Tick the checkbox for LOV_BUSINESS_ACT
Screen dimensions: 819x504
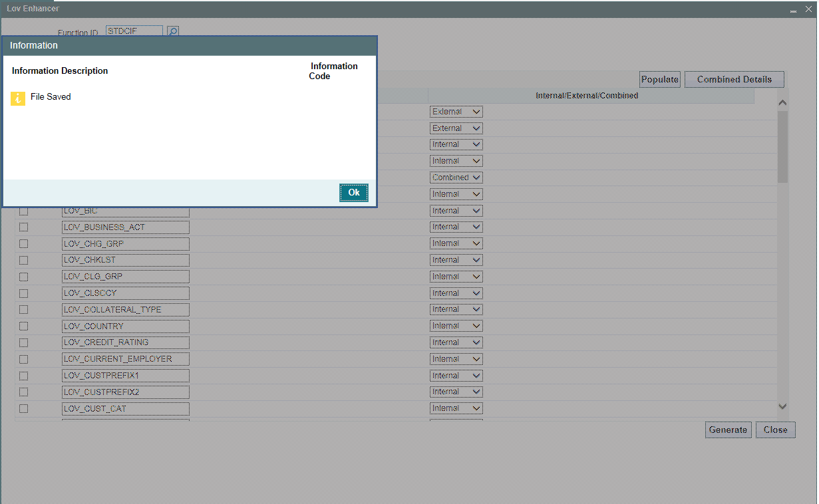click(x=23, y=227)
